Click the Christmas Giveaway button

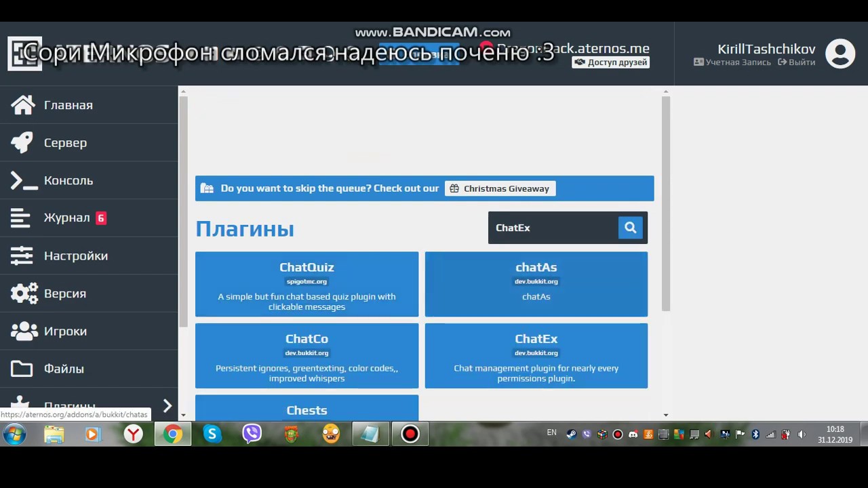pyautogui.click(x=500, y=188)
